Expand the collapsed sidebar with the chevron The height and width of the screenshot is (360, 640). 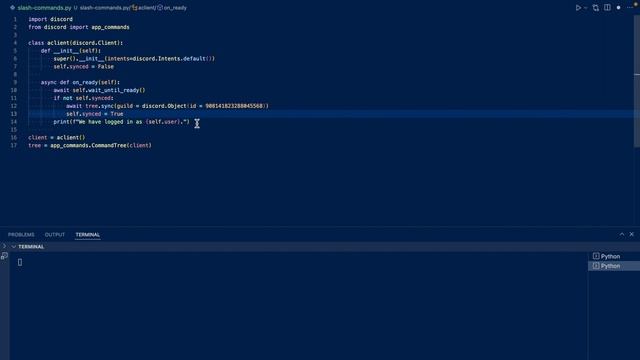coord(4,246)
